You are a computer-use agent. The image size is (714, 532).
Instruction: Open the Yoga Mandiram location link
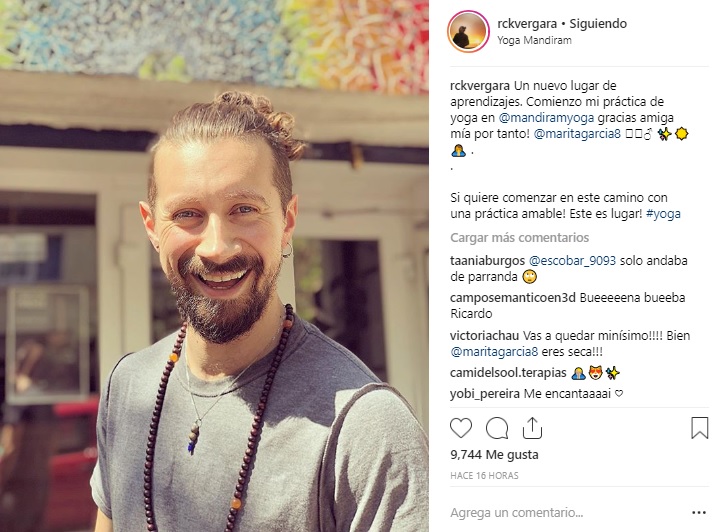pyautogui.click(x=534, y=40)
